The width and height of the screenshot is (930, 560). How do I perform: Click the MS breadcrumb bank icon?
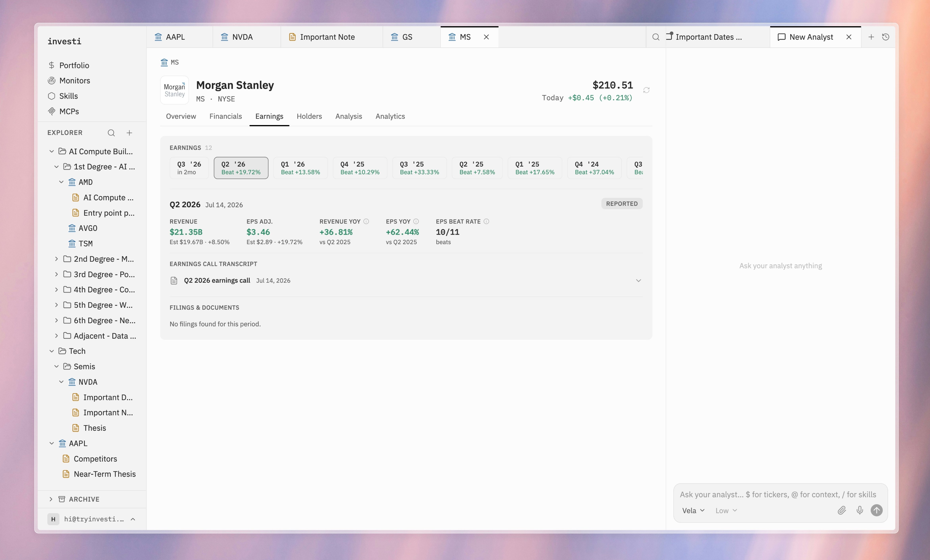coord(164,62)
